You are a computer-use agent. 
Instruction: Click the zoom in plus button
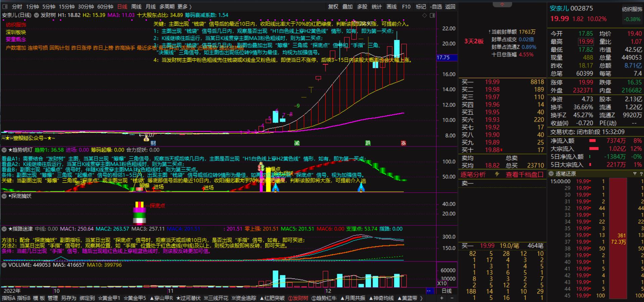[442, 298]
